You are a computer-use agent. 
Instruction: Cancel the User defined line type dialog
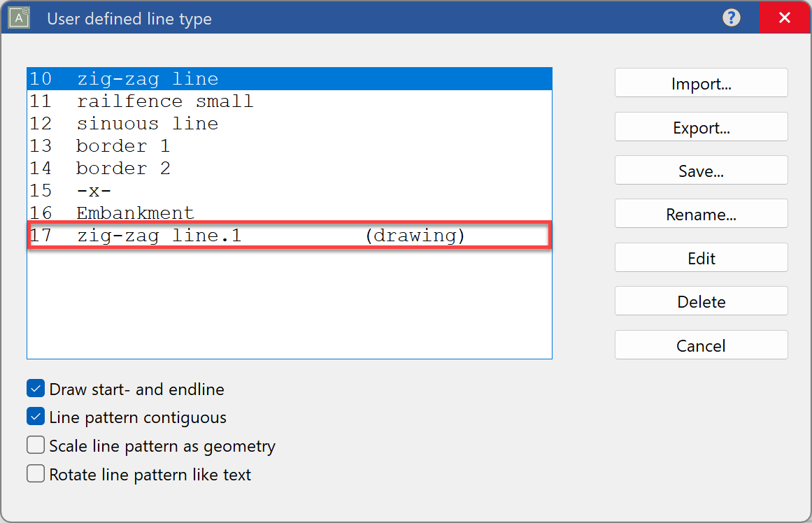[700, 345]
